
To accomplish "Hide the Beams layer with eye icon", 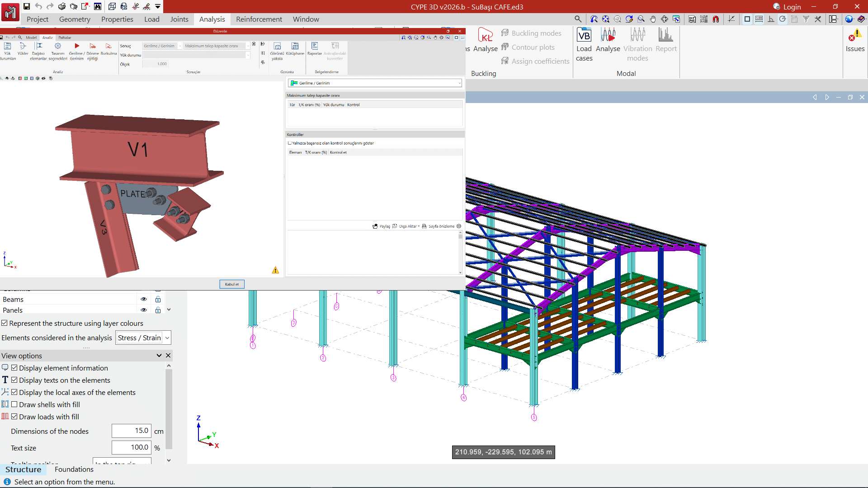I will pos(144,299).
